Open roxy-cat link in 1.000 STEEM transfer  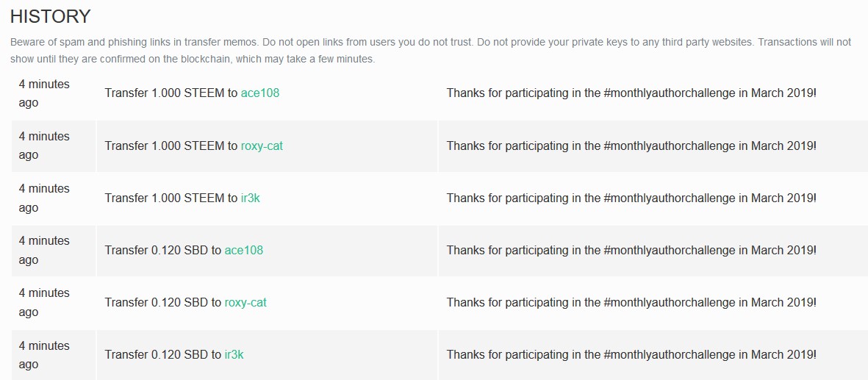[x=262, y=146]
